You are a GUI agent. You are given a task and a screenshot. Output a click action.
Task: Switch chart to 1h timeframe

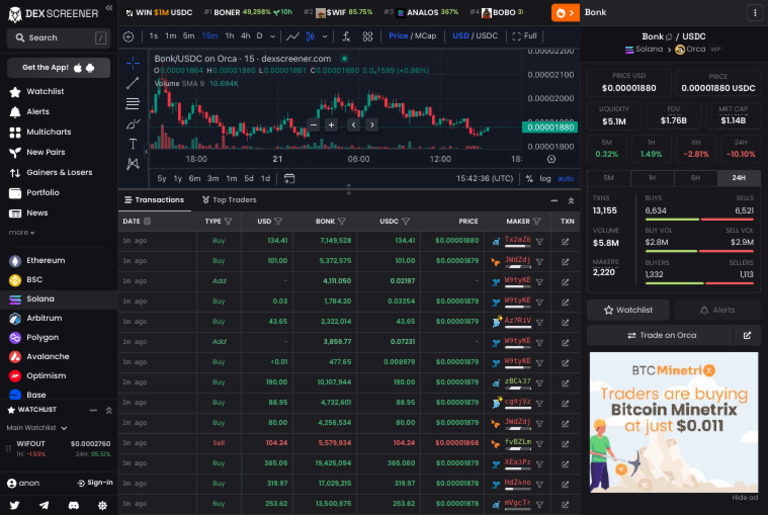229,36
